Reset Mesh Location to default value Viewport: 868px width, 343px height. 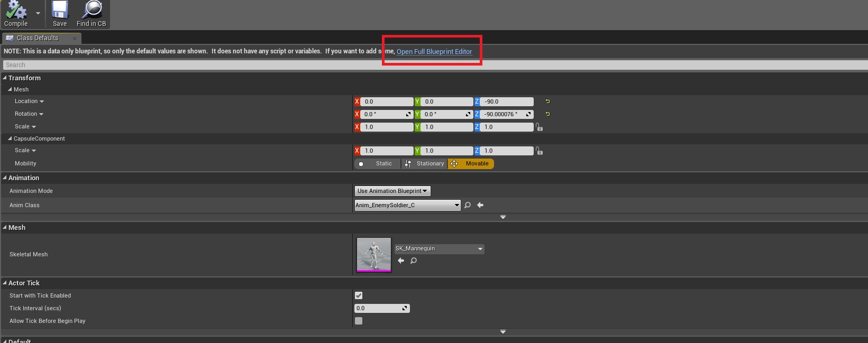pos(547,101)
